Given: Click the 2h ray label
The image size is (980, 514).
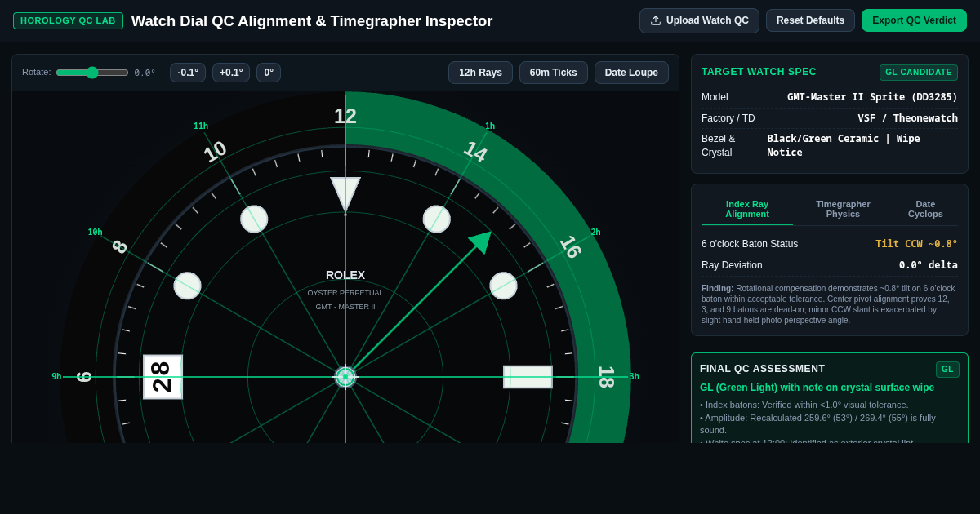Looking at the screenshot, I should pos(596,232).
